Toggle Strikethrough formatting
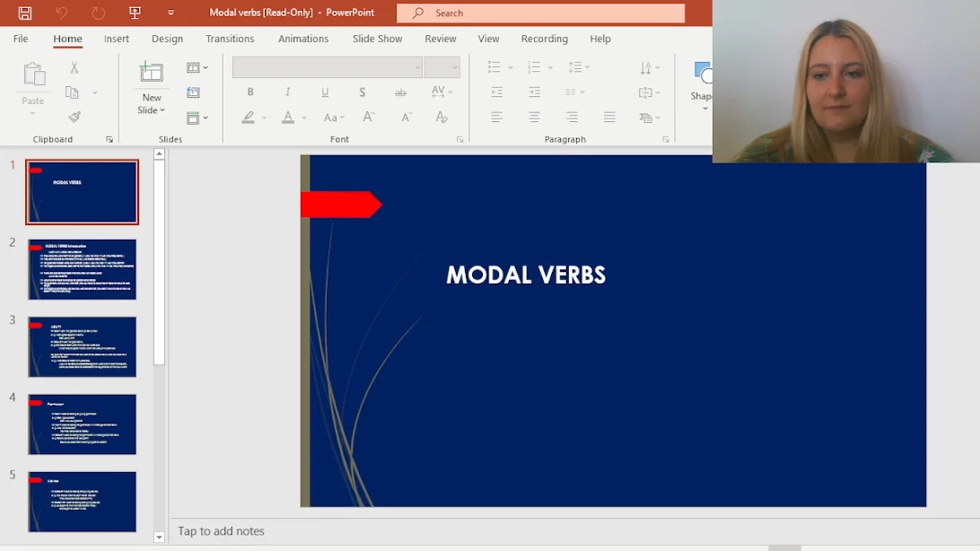Viewport: 980px width, 551px height. 400,92
